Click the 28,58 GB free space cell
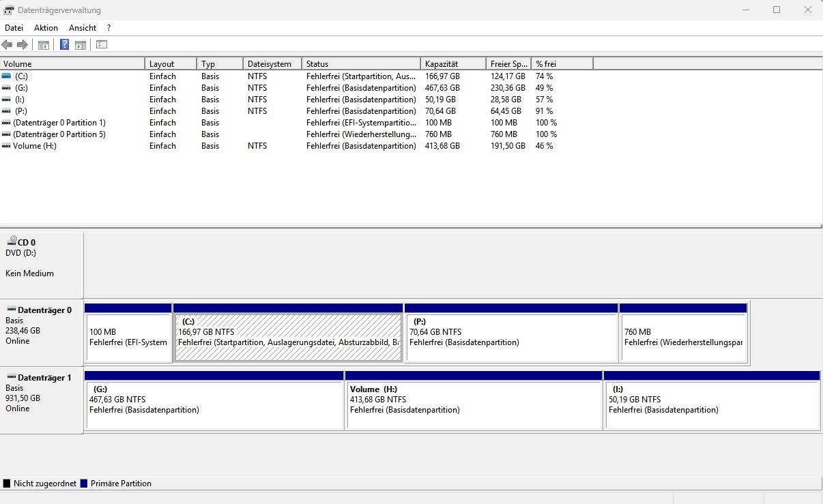Image resolution: width=823 pixels, height=504 pixels. tap(506, 100)
